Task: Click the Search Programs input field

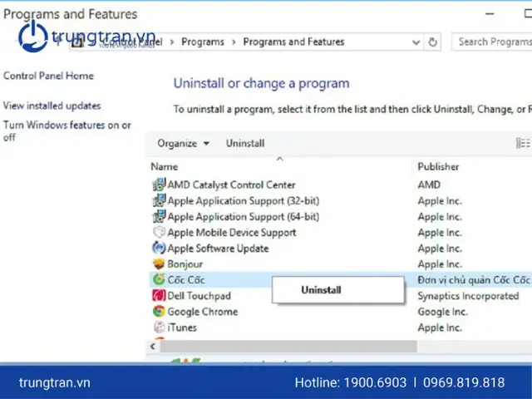Action: pos(492,42)
